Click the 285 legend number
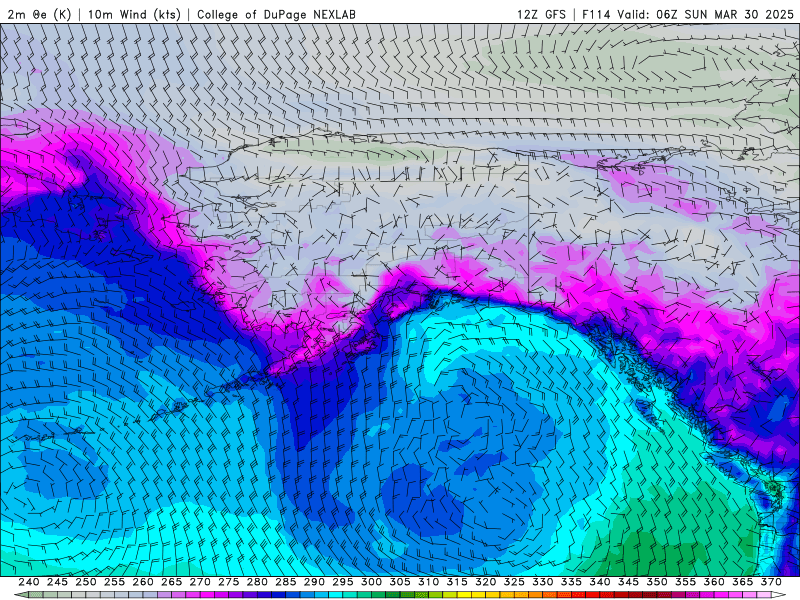 click(x=286, y=582)
